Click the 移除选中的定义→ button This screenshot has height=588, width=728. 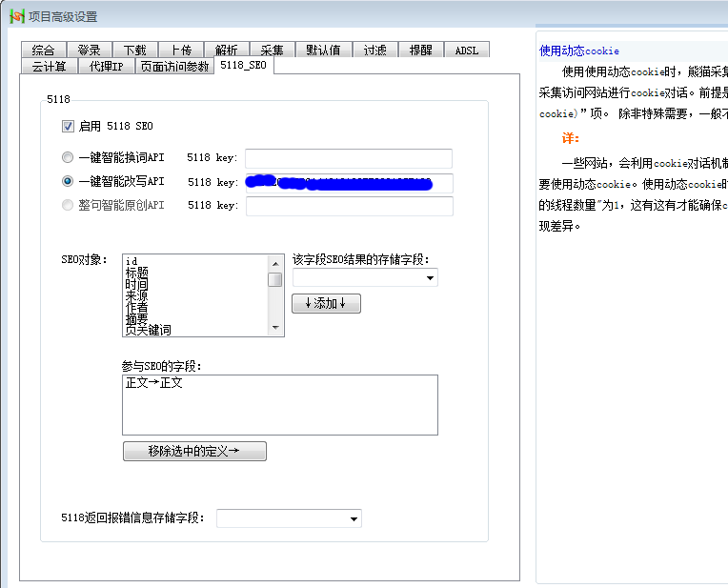click(194, 451)
